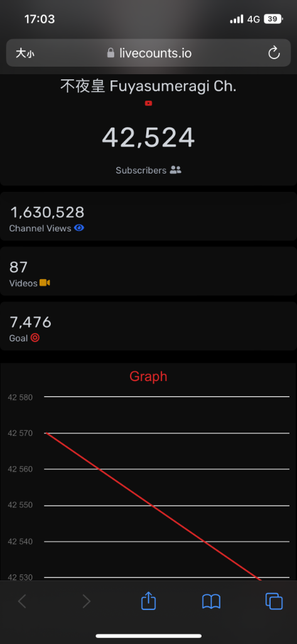Tap the livecounts.io address field
This screenshot has height=644, width=297.
pos(148,53)
